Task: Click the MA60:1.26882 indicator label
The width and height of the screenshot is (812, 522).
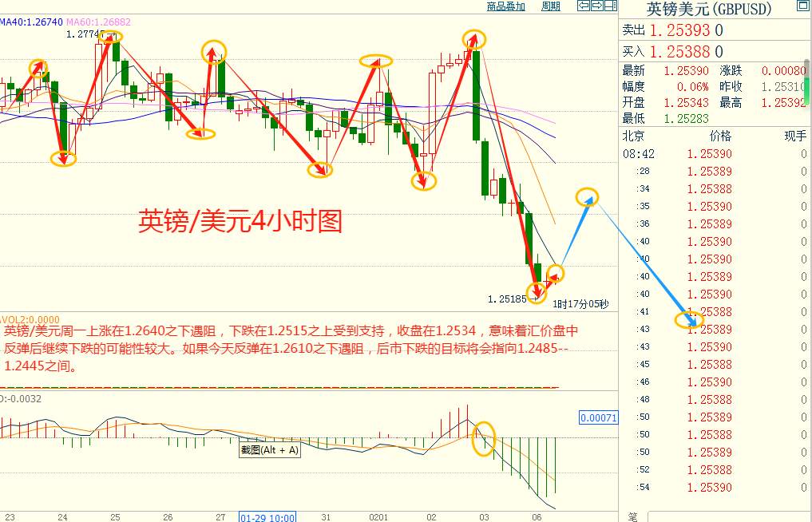Action: tap(98, 22)
